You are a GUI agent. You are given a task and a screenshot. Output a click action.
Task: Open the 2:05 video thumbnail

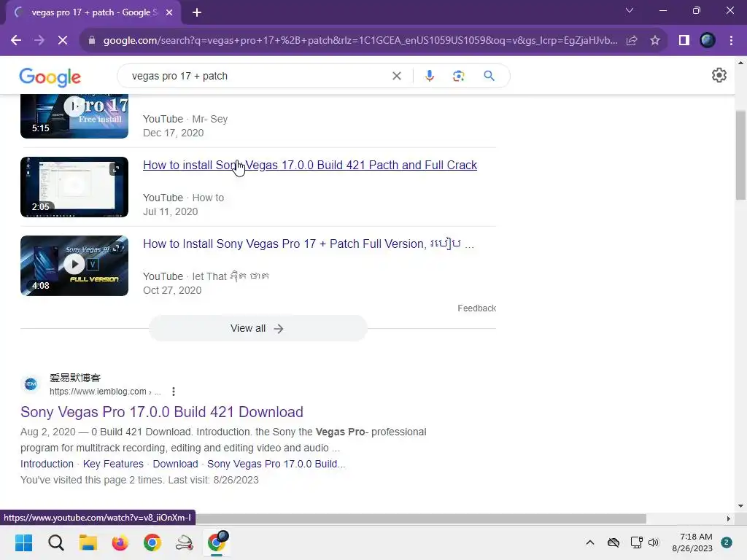[74, 187]
